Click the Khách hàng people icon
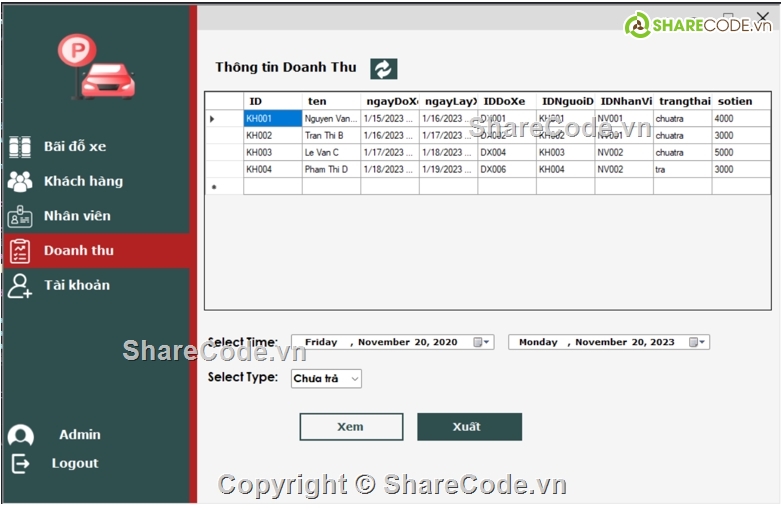 click(x=20, y=181)
